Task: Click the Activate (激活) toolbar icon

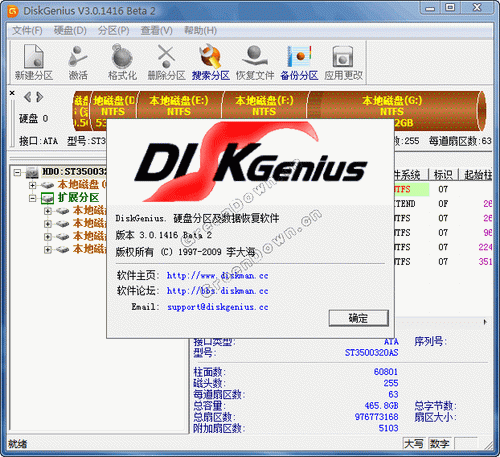Action: coord(78,63)
